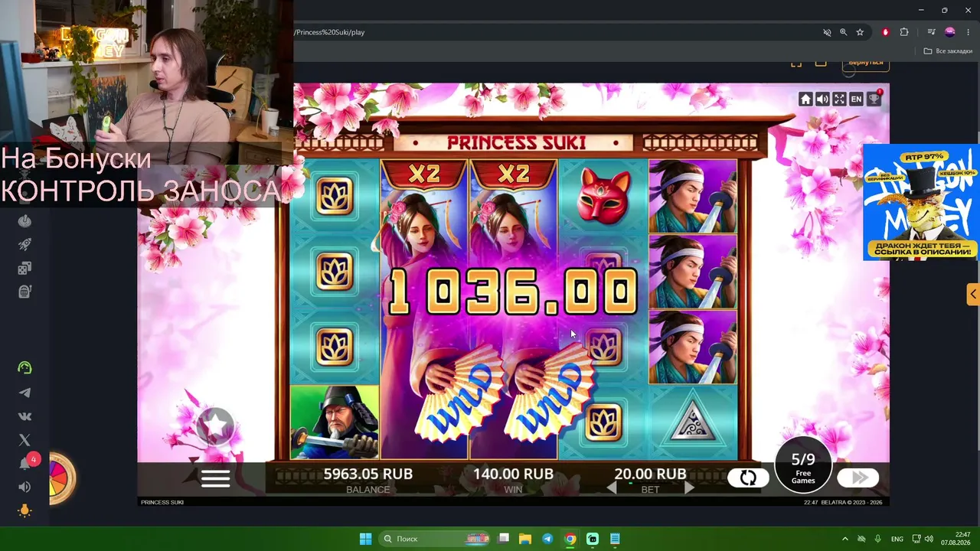This screenshot has width=980, height=551.
Task: Toggle autoplay with the circular arrows button
Action: [748, 478]
